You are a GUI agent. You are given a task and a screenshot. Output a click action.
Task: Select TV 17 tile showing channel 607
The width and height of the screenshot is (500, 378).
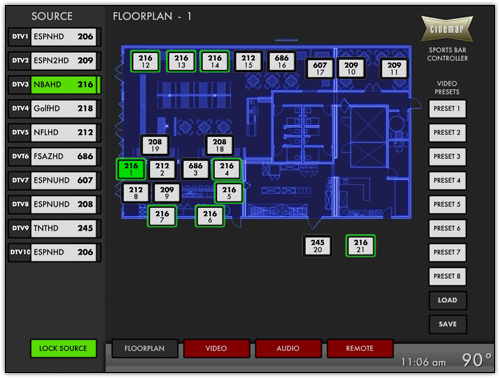320,68
